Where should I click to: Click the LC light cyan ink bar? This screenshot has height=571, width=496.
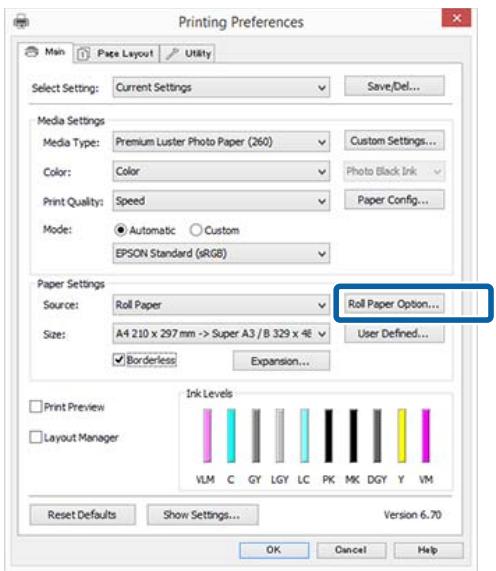click(x=304, y=436)
